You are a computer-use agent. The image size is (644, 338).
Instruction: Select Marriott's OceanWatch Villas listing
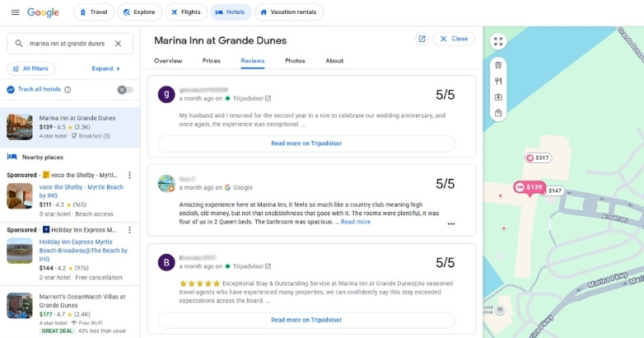coord(70,313)
